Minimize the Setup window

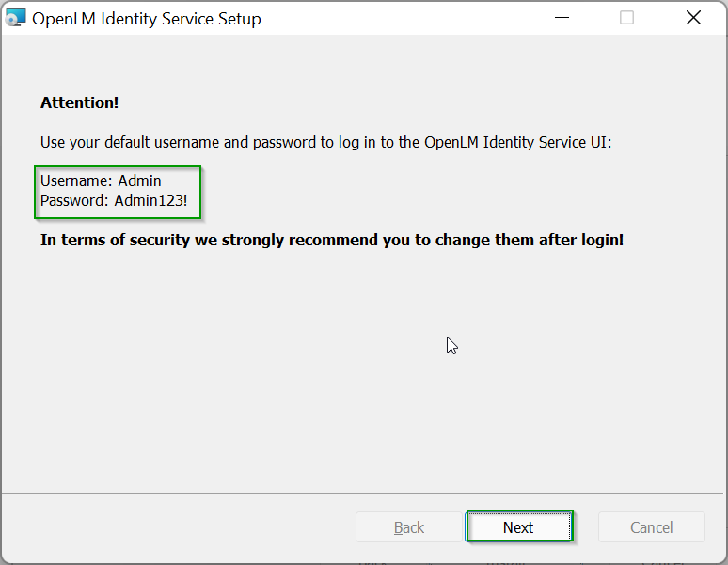562,18
